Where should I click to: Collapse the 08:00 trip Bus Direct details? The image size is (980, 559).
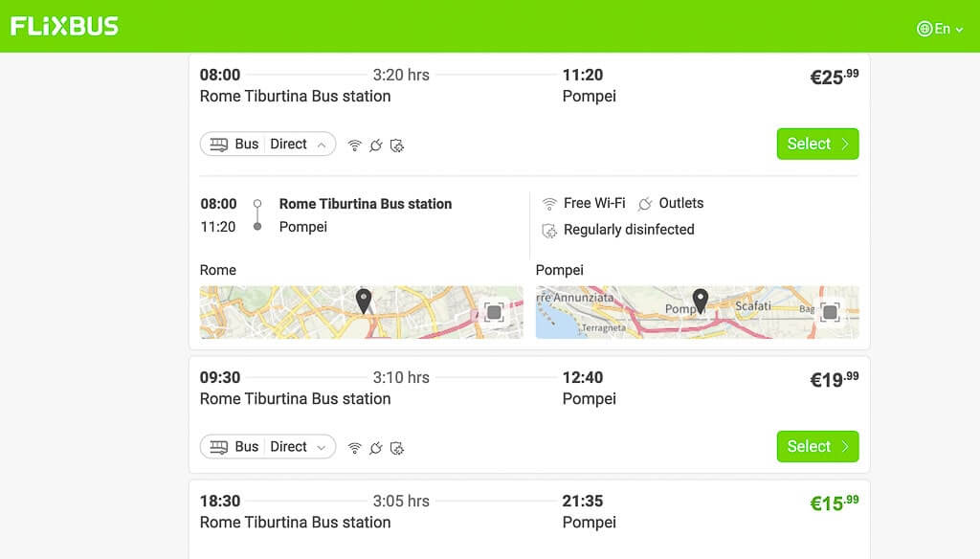point(268,145)
